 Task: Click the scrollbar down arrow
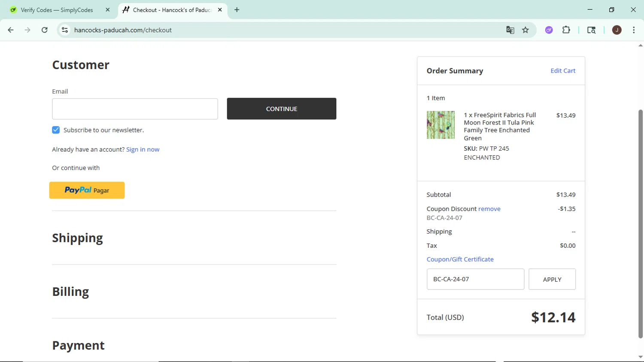[641, 357]
